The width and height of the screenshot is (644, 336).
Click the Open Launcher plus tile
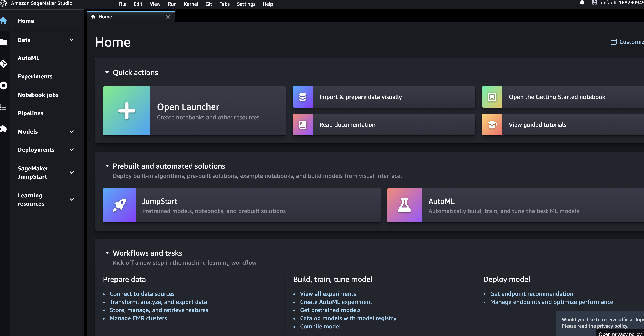(x=127, y=111)
